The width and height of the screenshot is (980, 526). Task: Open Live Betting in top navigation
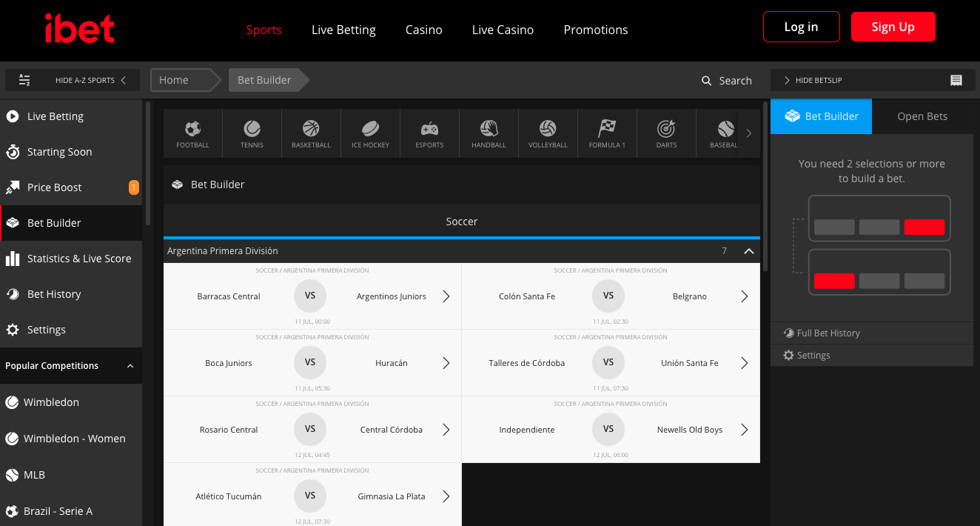(x=343, y=30)
